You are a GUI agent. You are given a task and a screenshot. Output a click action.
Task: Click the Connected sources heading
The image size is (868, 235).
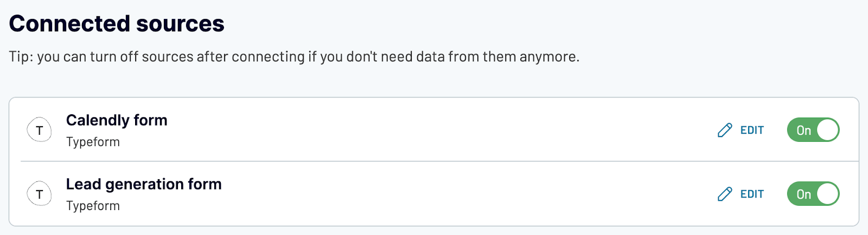117,23
